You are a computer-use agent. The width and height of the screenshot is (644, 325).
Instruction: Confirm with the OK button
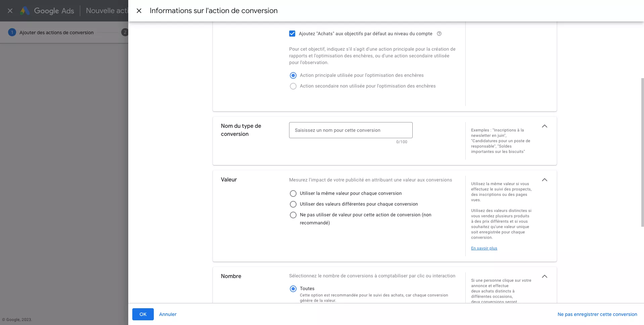143,314
